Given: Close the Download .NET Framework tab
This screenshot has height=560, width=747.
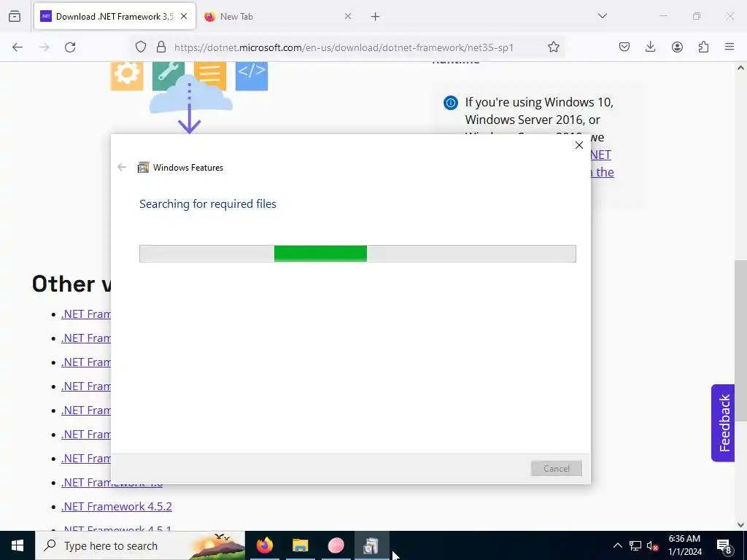Looking at the screenshot, I should tap(184, 16).
